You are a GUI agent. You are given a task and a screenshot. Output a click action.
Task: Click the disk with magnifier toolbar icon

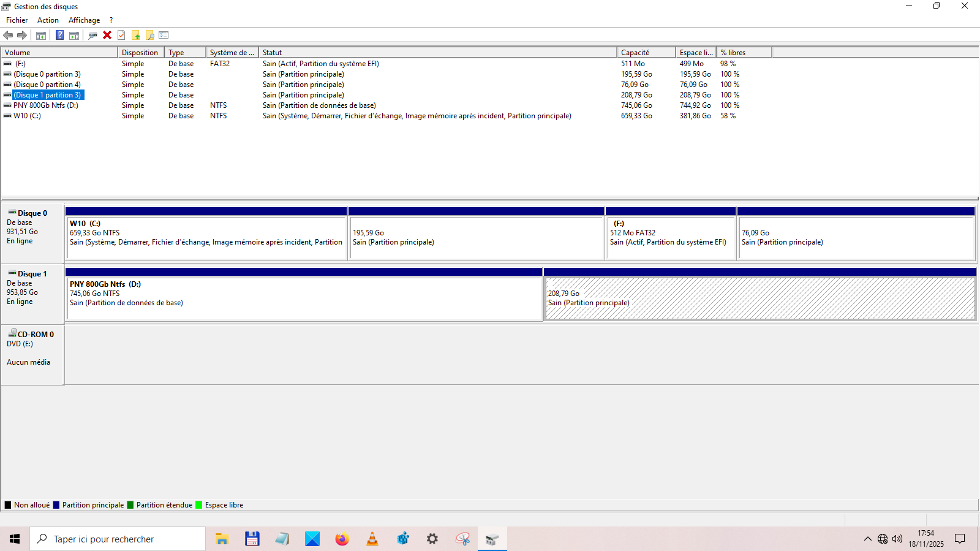pos(92,35)
